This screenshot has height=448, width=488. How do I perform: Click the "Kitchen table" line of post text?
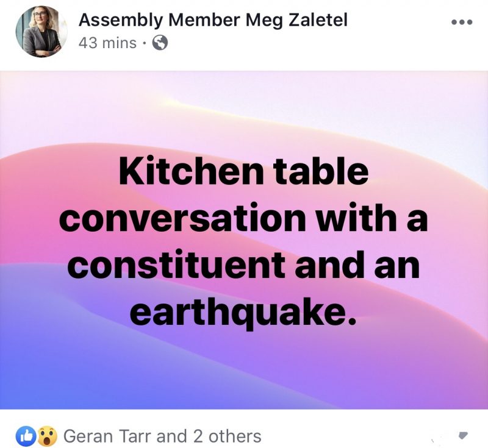tap(243, 171)
